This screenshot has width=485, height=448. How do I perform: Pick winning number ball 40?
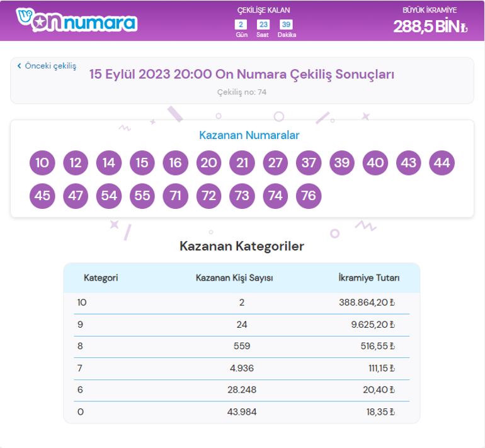[x=375, y=163]
